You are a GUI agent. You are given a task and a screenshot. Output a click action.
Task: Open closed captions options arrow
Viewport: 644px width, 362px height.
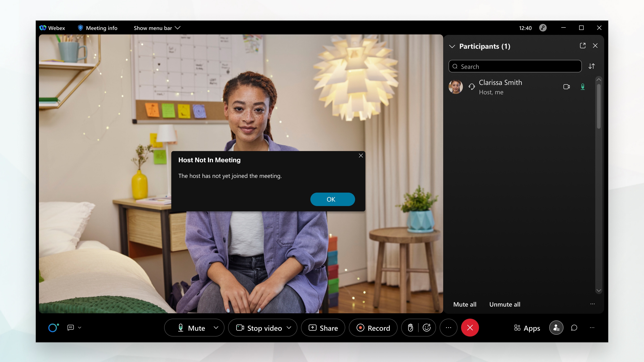point(80,328)
